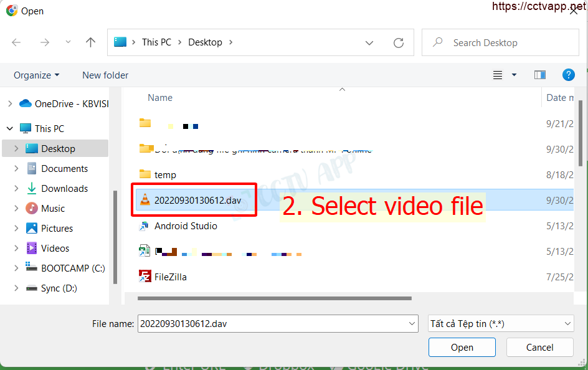The height and width of the screenshot is (370, 588).
Task: Open the Organize menu
Action: [37, 75]
